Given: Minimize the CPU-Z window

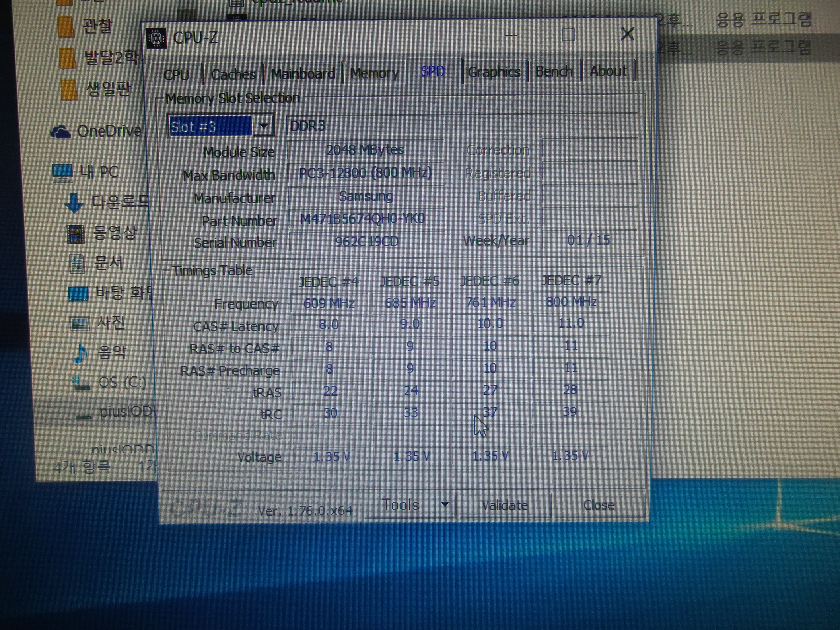Looking at the screenshot, I should click(511, 35).
